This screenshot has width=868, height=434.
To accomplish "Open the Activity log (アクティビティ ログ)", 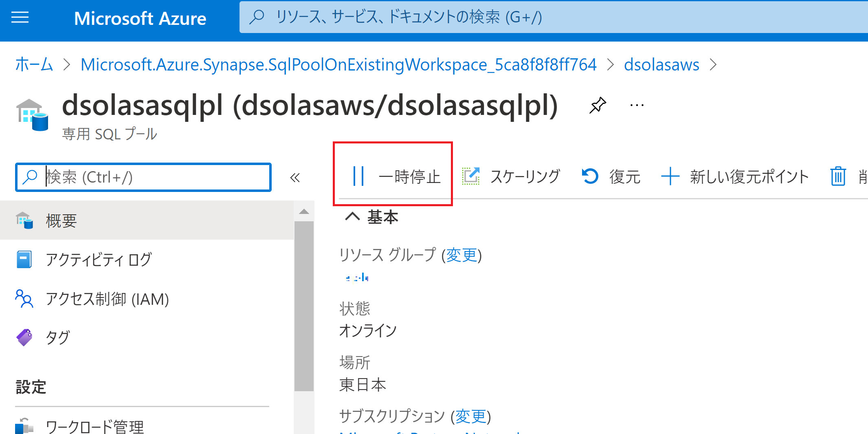I will tap(98, 259).
